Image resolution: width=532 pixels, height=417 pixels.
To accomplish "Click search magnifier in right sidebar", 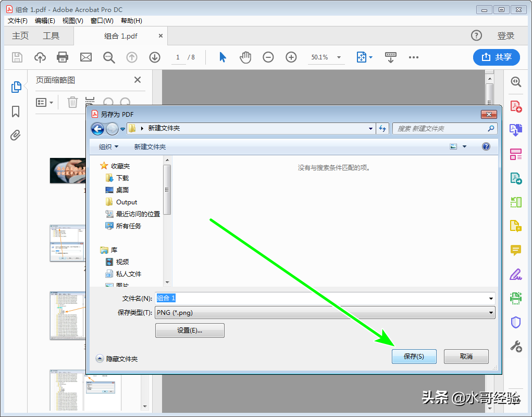I will (516, 82).
